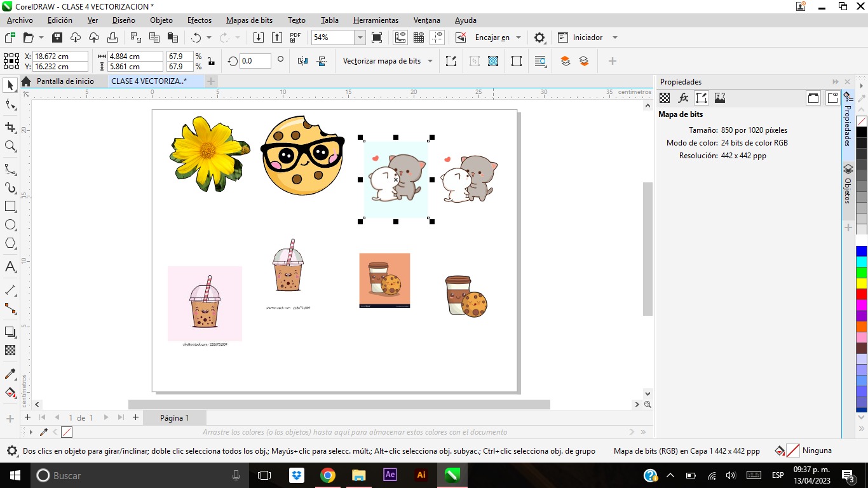Viewport: 868px width, 488px height.
Task: Open the Mapas de bits menu
Action: [x=249, y=20]
